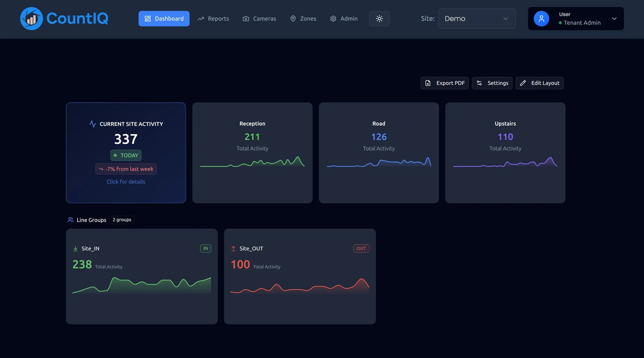644x358 pixels.
Task: Open the Demo site dropdown arrow
Action: point(505,18)
